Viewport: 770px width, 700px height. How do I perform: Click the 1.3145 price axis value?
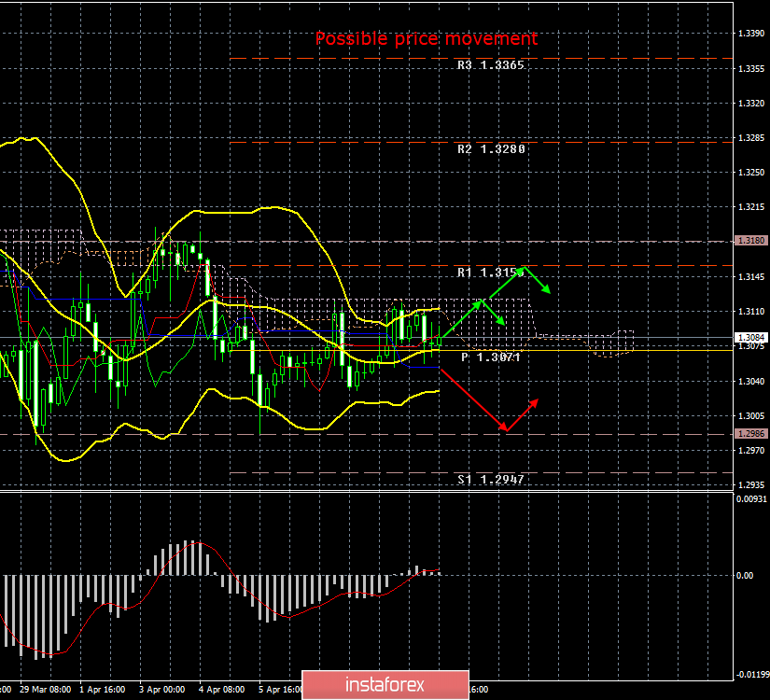pos(751,277)
